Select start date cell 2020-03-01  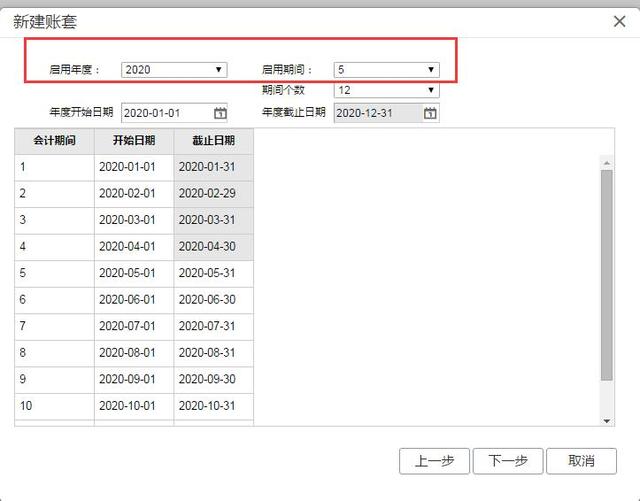pos(134,220)
